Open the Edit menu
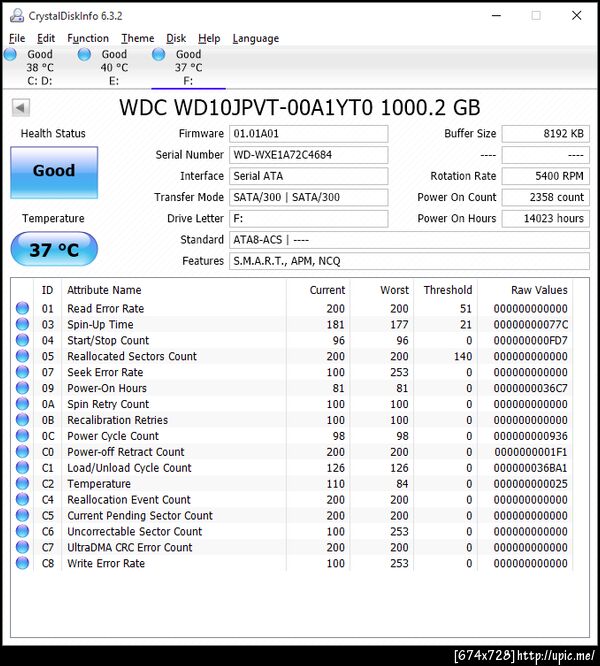 (x=46, y=39)
